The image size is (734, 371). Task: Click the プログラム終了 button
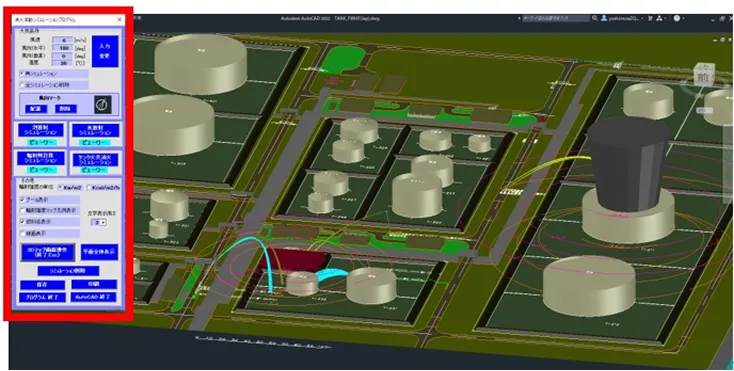pyautogui.click(x=42, y=297)
